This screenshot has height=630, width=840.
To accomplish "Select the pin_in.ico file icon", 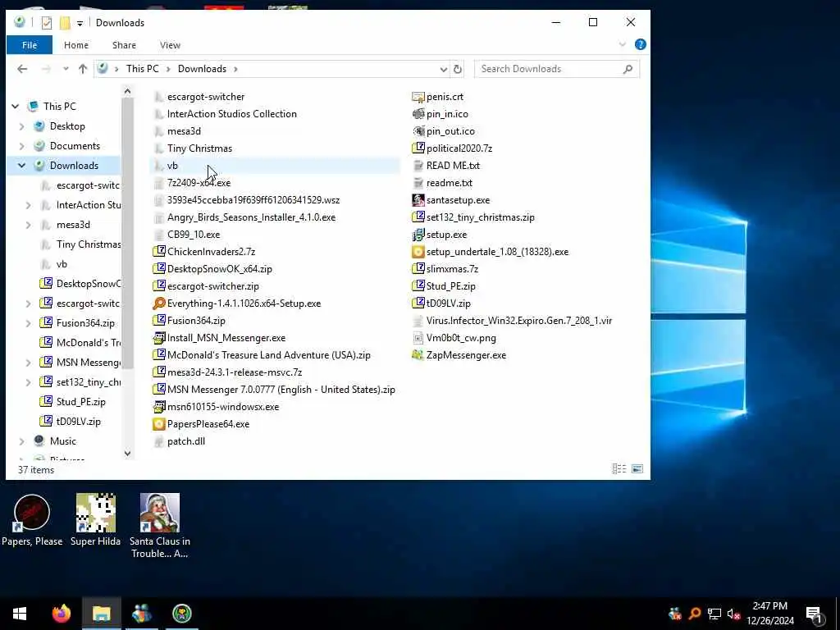I will pyautogui.click(x=418, y=113).
